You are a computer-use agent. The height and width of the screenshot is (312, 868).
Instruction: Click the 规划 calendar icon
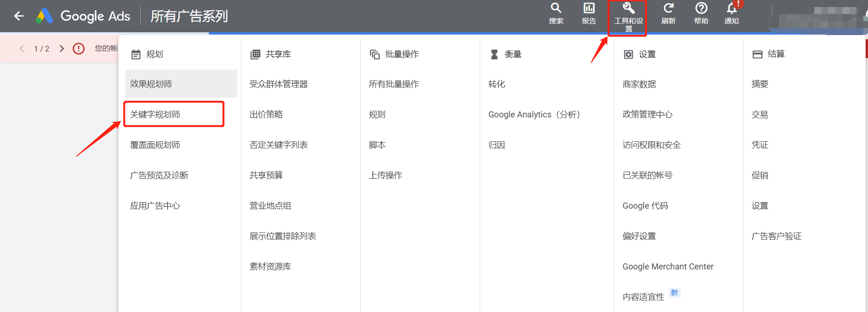[x=136, y=54]
